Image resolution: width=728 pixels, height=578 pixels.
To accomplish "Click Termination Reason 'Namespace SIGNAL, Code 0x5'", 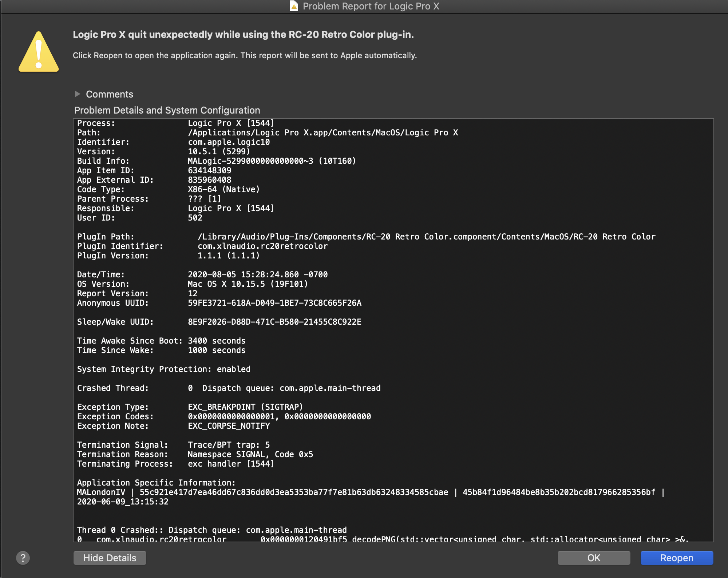I will 250,454.
